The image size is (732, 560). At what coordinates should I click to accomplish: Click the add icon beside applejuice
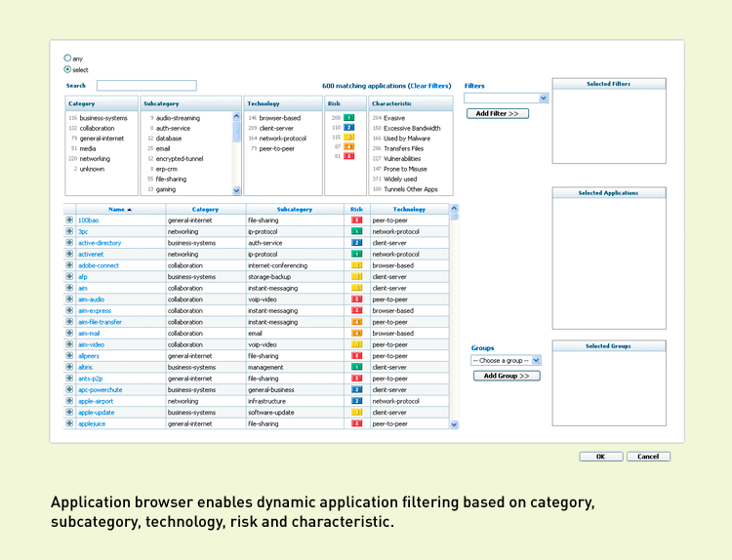coord(69,423)
